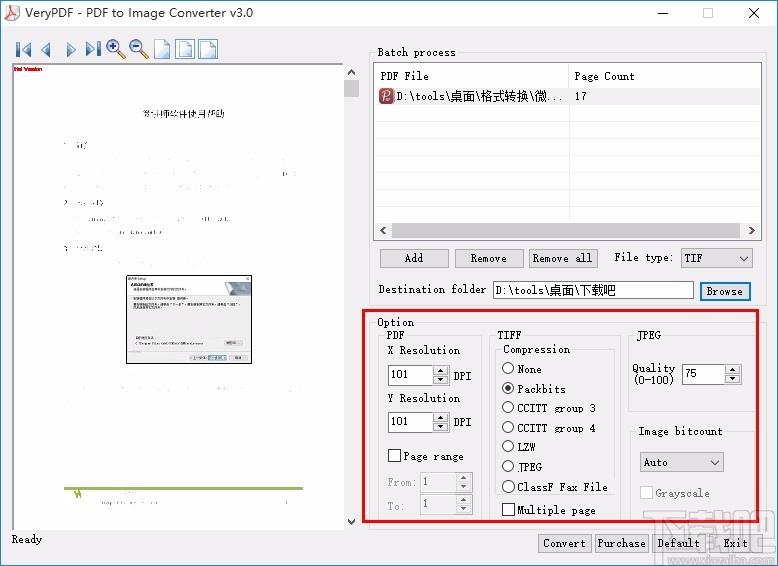Go to first page of preview
778x566 pixels.
point(23,50)
